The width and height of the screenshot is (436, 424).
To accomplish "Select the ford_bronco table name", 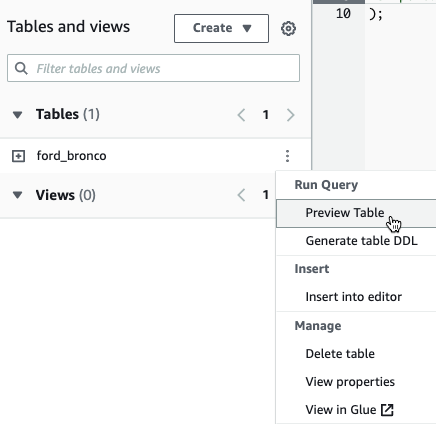I will pos(71,156).
